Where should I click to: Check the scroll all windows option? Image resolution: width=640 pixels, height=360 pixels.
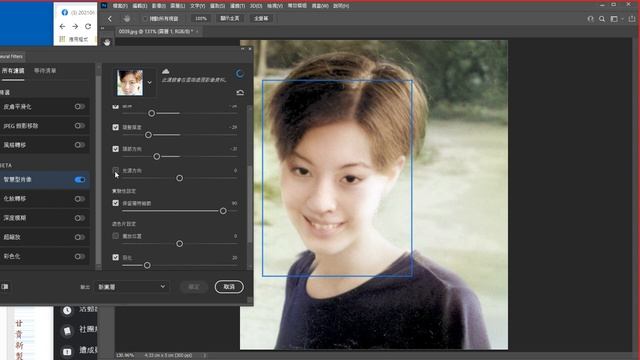click(x=145, y=19)
